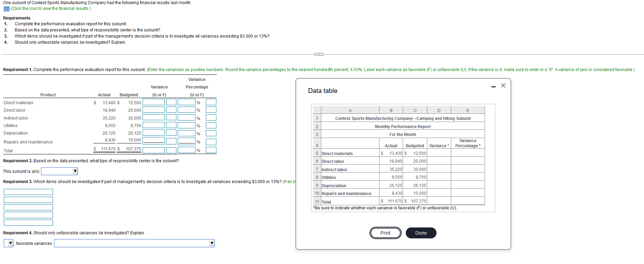The image size is (644, 264).
Task: Click first Requirement 3 answer field
Action: 28,192
